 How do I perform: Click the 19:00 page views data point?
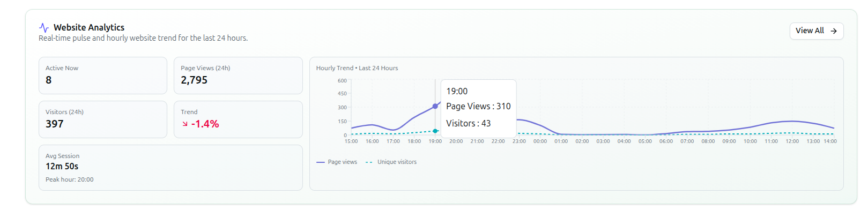click(435, 106)
